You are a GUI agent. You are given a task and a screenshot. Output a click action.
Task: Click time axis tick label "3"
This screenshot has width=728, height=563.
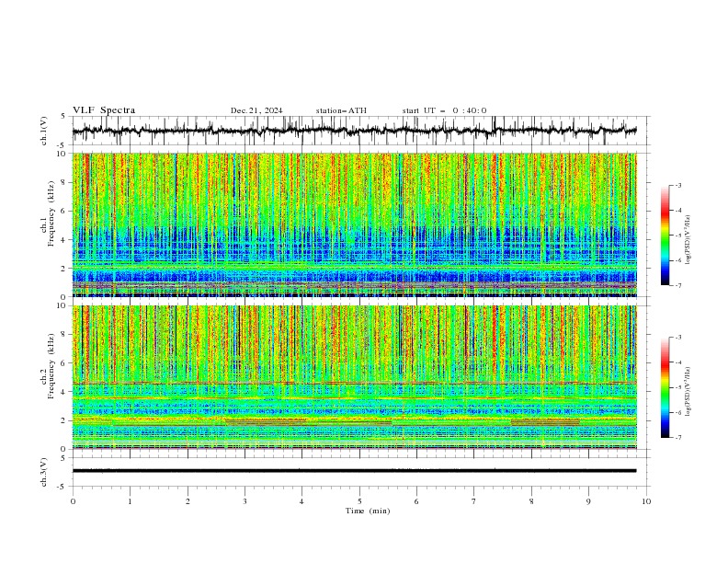pyautogui.click(x=245, y=501)
